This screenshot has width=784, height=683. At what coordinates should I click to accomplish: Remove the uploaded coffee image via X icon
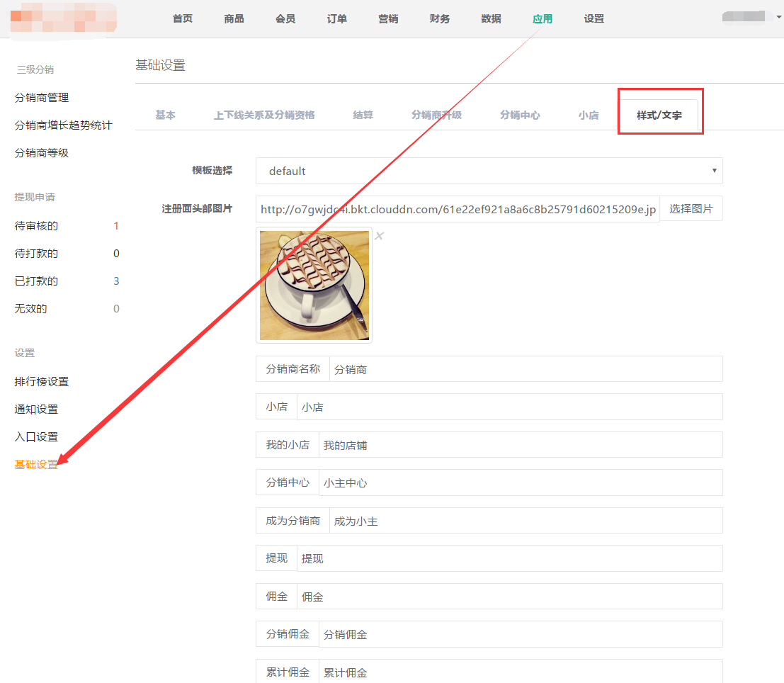click(x=379, y=236)
